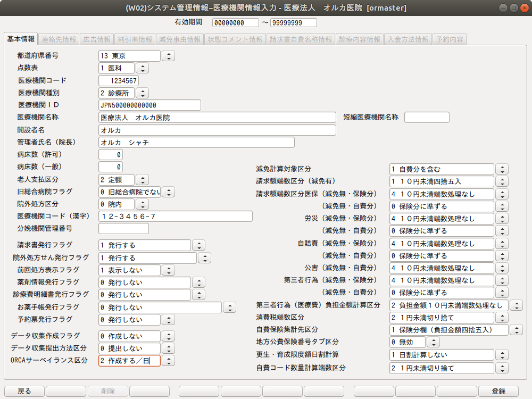Viewport: 532px width, 399px height.
Task: Expand the 消費税端数区分 dropdown arrow
Action: click(x=502, y=318)
